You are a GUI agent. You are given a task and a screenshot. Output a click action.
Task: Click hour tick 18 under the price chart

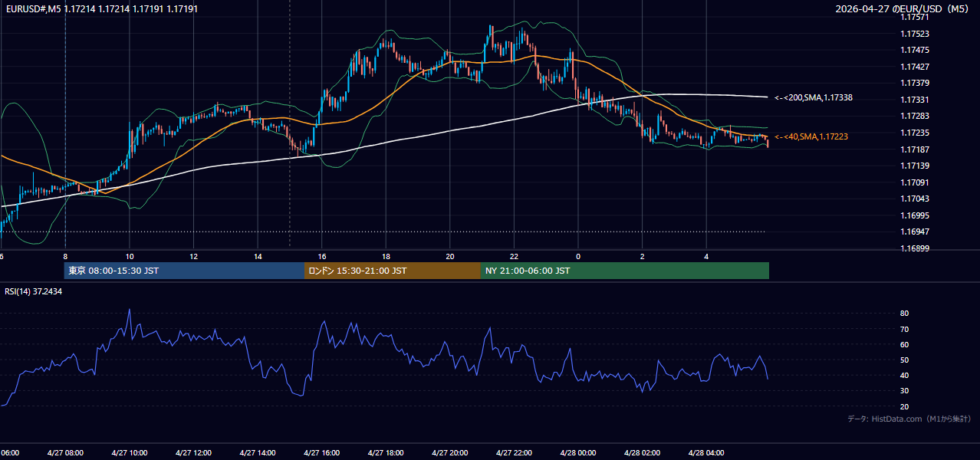pyautogui.click(x=386, y=256)
